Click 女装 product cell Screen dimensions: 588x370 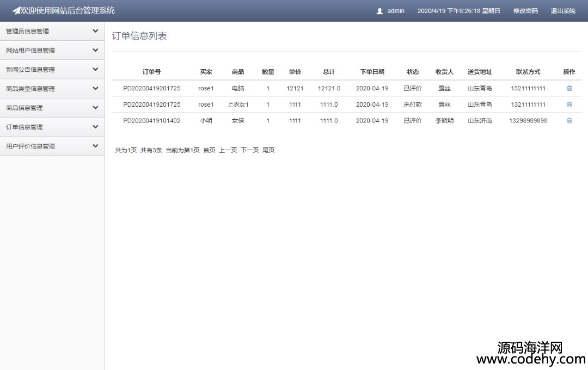click(x=238, y=121)
